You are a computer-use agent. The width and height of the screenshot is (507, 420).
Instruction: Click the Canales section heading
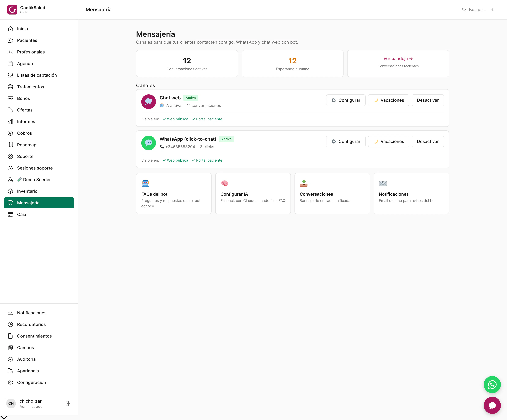[x=146, y=86]
